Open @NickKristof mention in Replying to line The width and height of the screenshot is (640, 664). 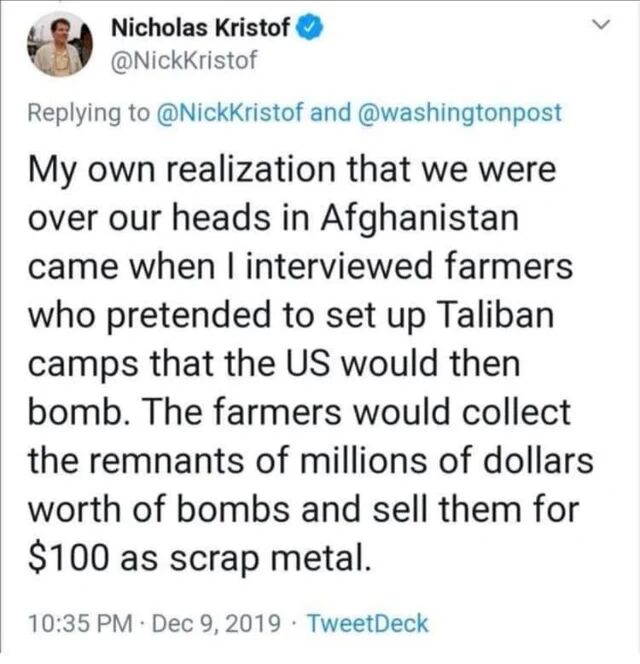(x=230, y=112)
